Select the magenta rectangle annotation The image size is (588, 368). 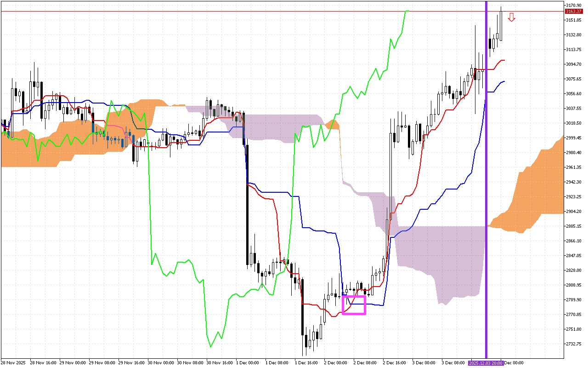click(354, 306)
